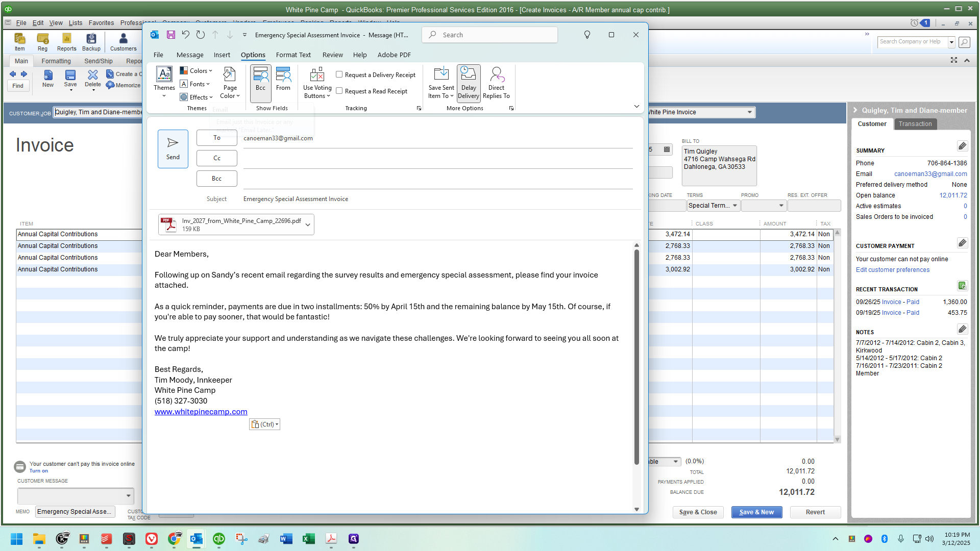980x551 pixels.
Task: Open the www.whitepinecamp.com link
Action: tap(201, 412)
